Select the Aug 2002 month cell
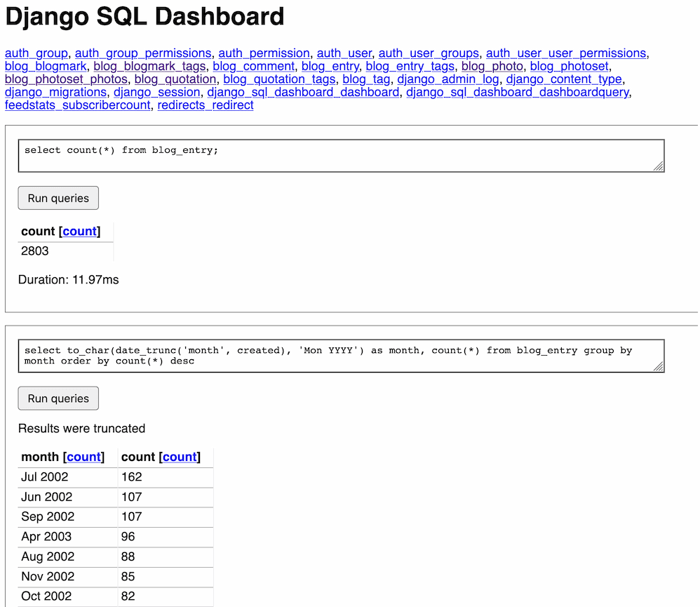Image resolution: width=700 pixels, height=607 pixels. (68, 556)
